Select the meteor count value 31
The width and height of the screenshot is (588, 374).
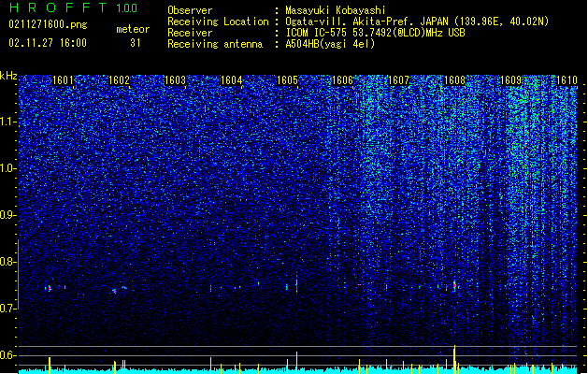point(136,43)
